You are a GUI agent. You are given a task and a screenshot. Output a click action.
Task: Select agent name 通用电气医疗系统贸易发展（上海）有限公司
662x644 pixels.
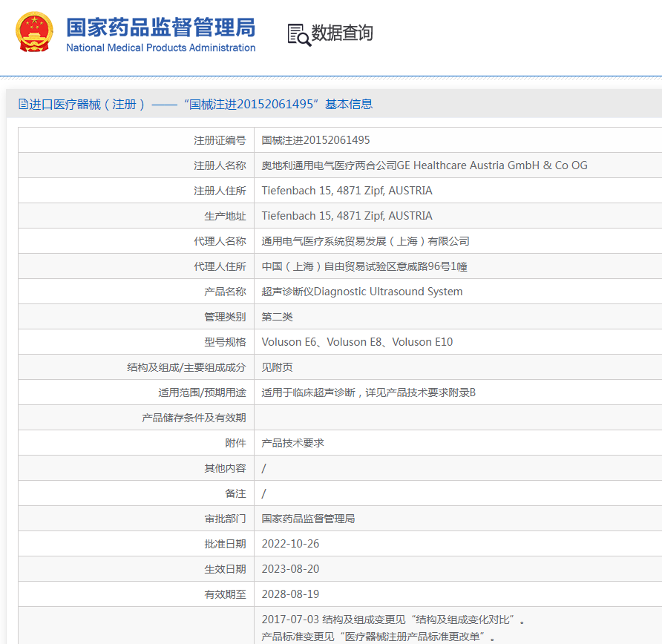tap(366, 241)
